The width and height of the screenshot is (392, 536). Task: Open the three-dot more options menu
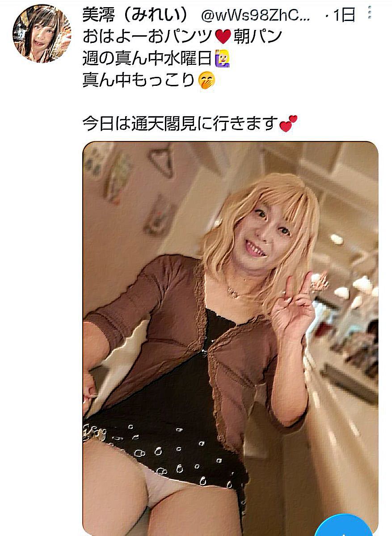(369, 13)
